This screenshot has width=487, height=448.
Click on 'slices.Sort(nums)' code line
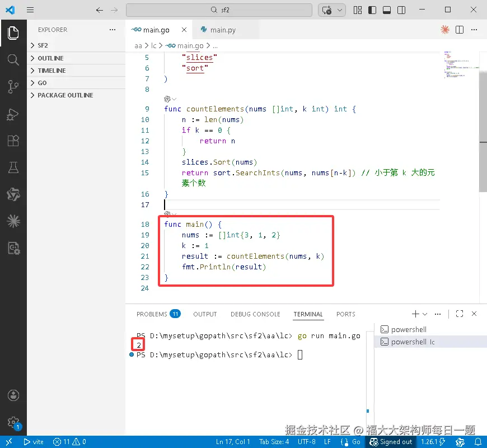tap(219, 162)
